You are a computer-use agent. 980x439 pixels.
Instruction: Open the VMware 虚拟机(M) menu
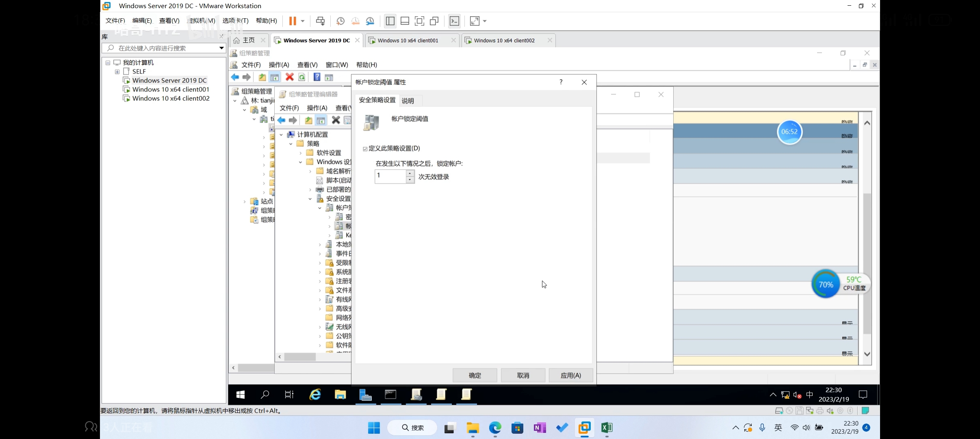pyautogui.click(x=202, y=21)
